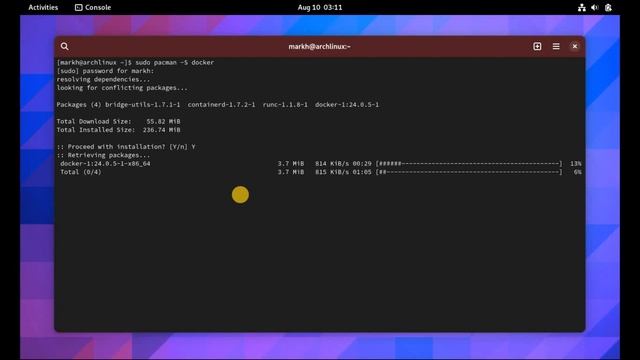640x360 pixels.
Task: Click the 'Proceed with installation? [Y/n]' prompt
Action: [126, 147]
